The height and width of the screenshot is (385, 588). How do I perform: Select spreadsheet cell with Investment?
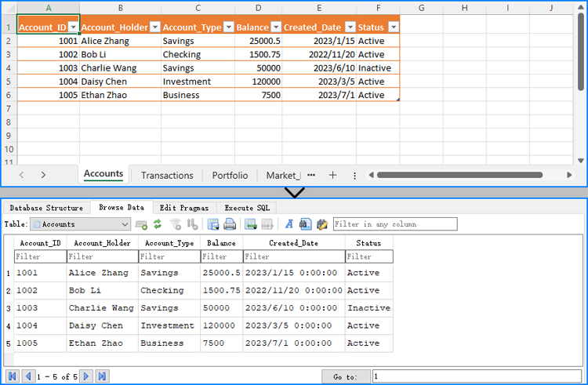click(x=198, y=82)
